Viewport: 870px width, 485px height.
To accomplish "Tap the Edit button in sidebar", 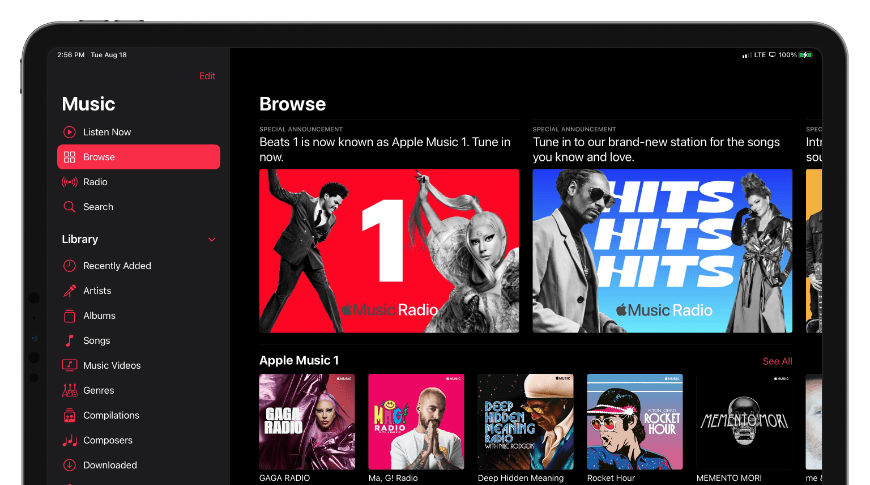I will [x=207, y=76].
